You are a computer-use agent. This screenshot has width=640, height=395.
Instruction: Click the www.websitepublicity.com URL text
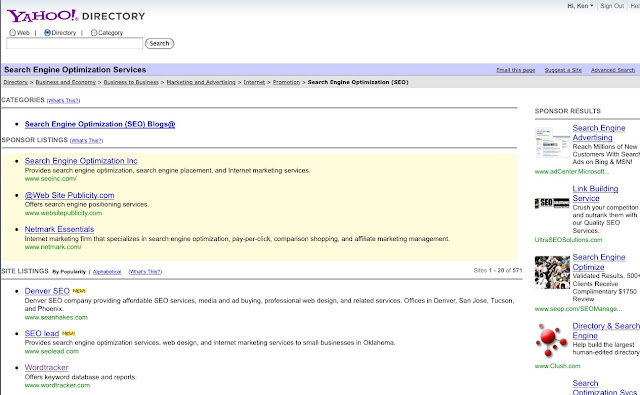pos(63,213)
